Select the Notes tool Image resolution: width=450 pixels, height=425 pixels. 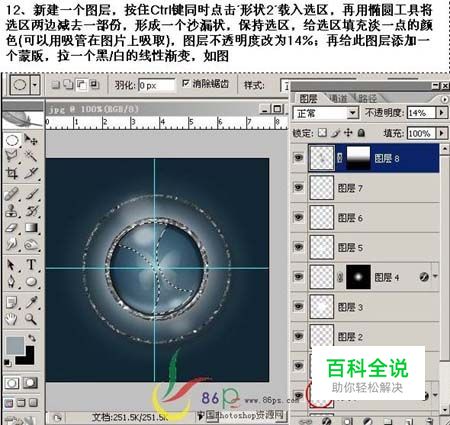coord(12,302)
